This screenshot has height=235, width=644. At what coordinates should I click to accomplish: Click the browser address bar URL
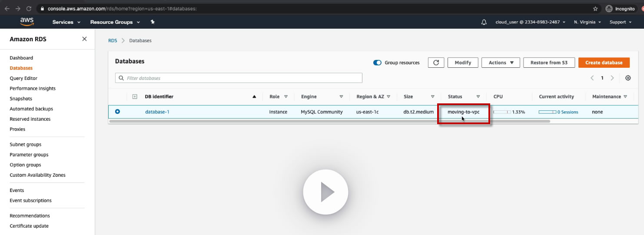[122, 9]
